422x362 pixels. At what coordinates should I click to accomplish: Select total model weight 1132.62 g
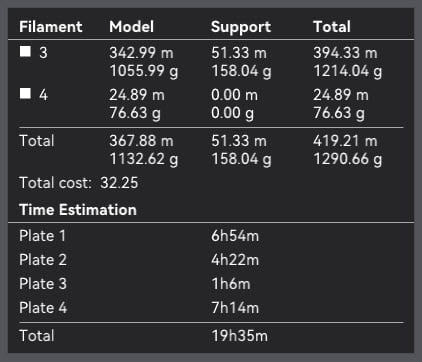pos(144,159)
